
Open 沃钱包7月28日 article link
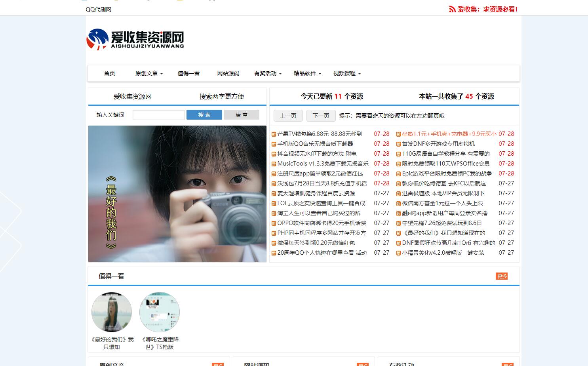click(x=322, y=183)
